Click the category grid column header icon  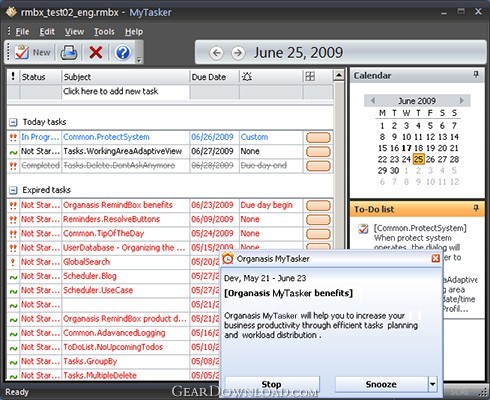click(310, 77)
